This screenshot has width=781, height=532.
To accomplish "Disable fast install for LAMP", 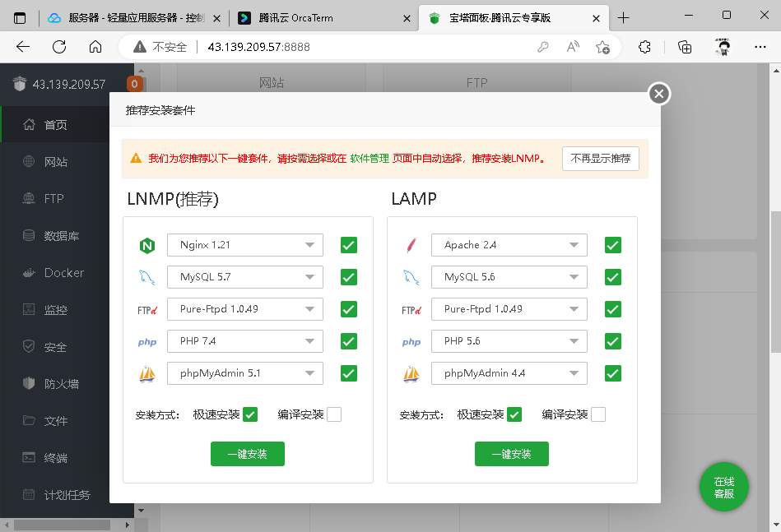I will pyautogui.click(x=514, y=414).
